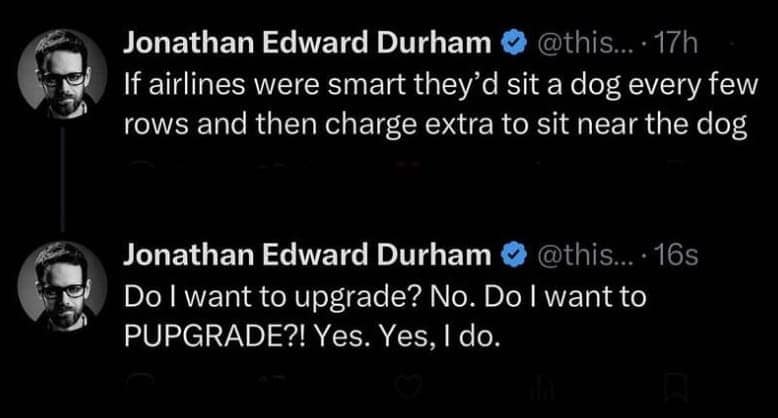Open Jonathan Edward Durham's name on the PUPGRADE tweet
The image size is (778, 418).
(x=309, y=256)
